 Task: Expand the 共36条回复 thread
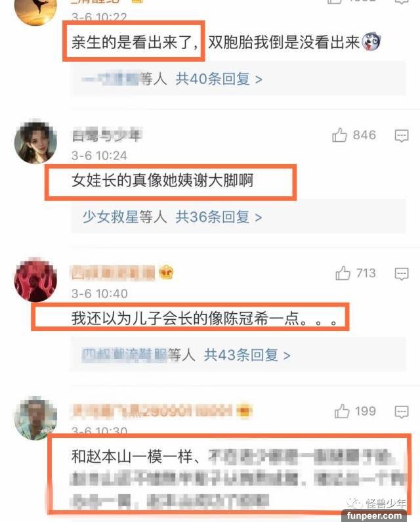[219, 217]
